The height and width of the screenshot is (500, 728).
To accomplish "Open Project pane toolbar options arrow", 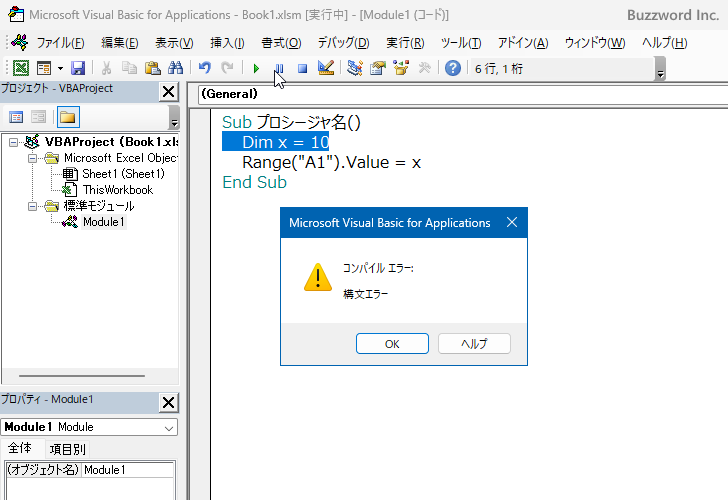I will pyautogui.click(x=174, y=117).
